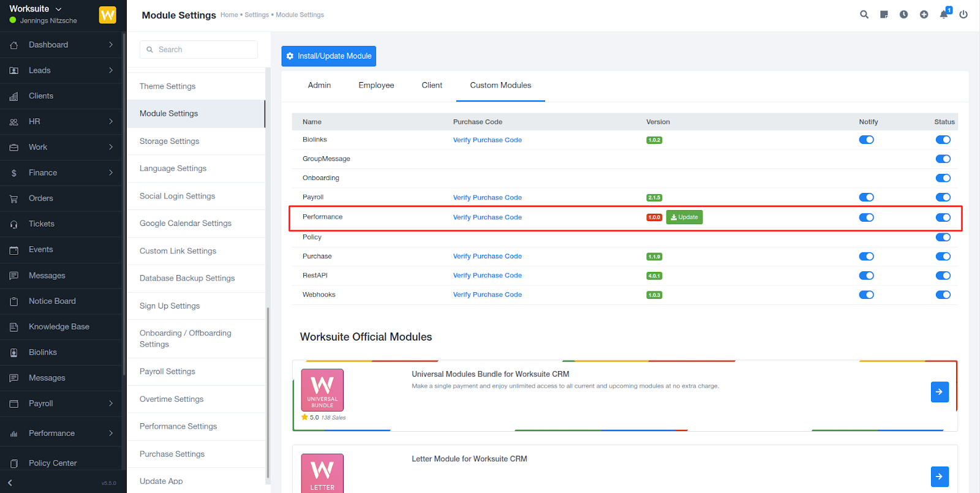Screen dimensions: 980x493
Task: Toggle Performance status switch
Action: coord(943,217)
